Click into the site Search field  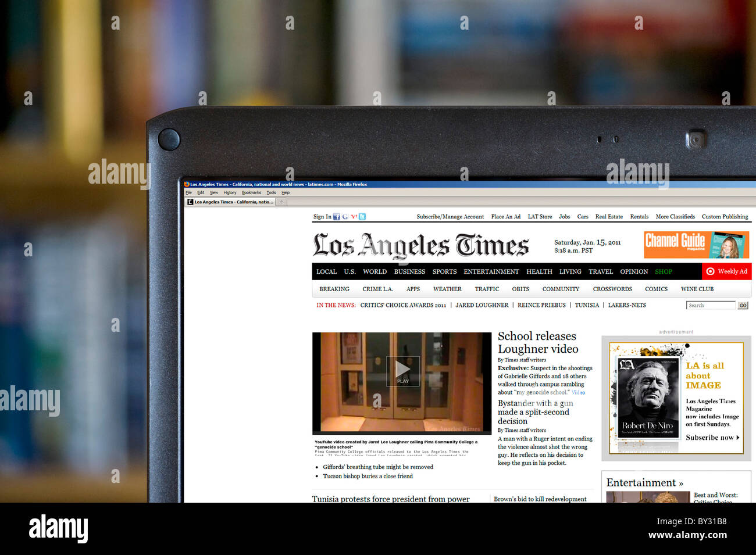[711, 305]
